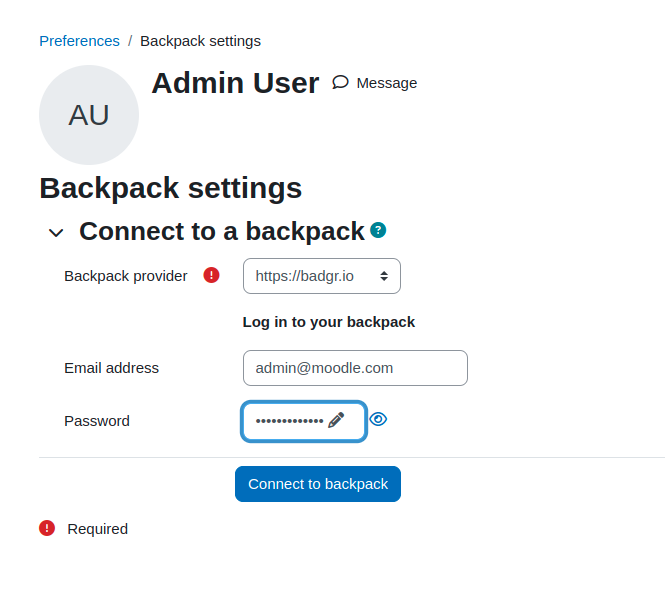665x594 pixels.
Task: Select the Backpack settings breadcrumb item
Action: pyautogui.click(x=201, y=41)
